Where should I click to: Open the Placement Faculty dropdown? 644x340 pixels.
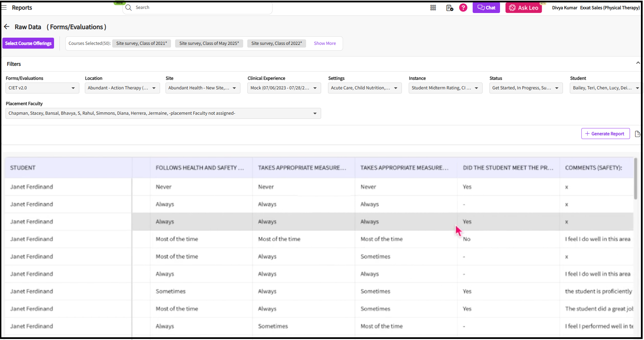click(163, 113)
